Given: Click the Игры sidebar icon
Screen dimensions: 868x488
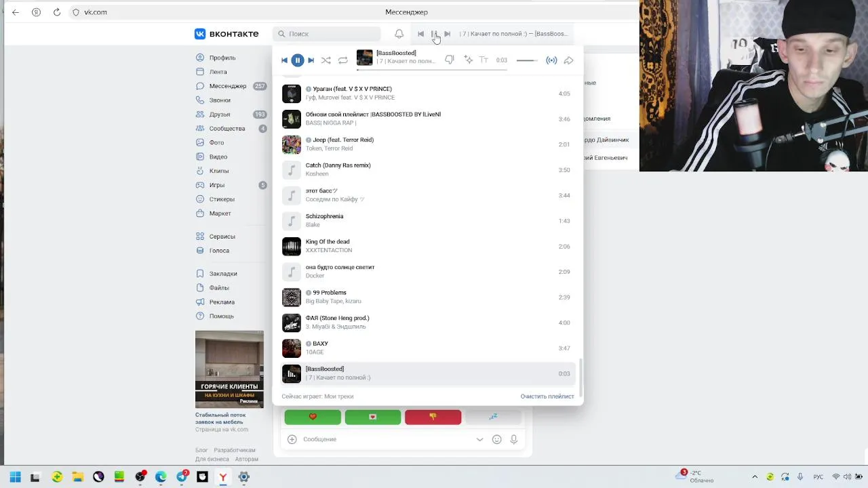Looking at the screenshot, I should click(x=200, y=185).
